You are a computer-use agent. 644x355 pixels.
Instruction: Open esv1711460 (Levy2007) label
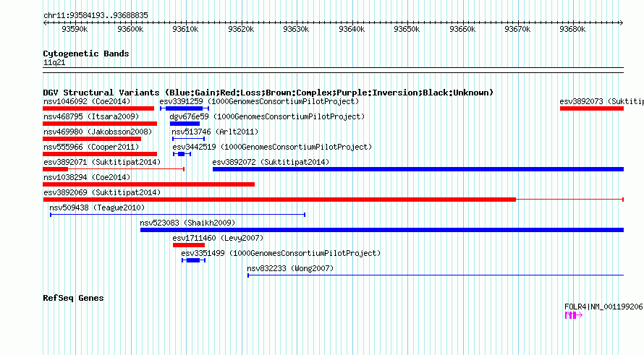click(218, 238)
